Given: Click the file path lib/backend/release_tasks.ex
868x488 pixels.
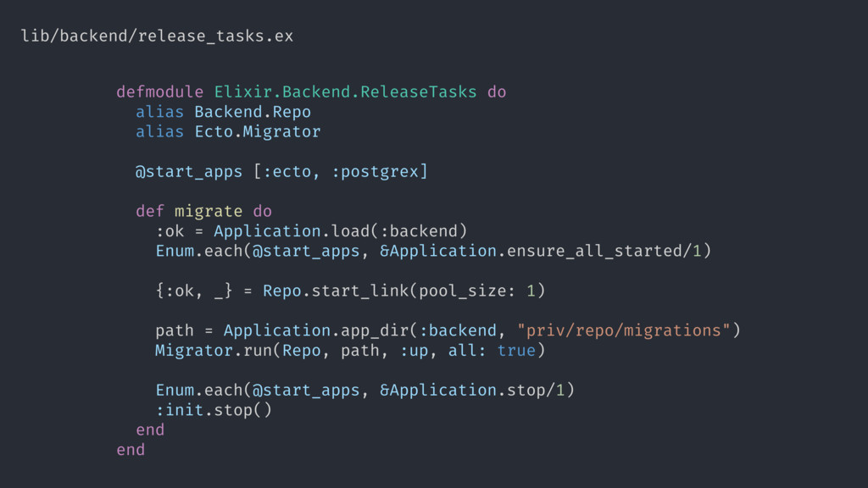Looking at the screenshot, I should click(157, 36).
